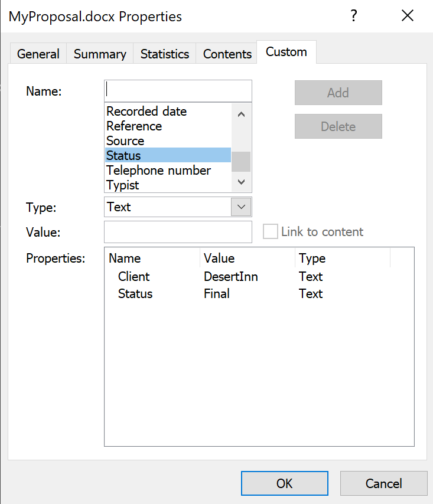
Task: Click the Type dropdown arrow
Action: coord(242,207)
